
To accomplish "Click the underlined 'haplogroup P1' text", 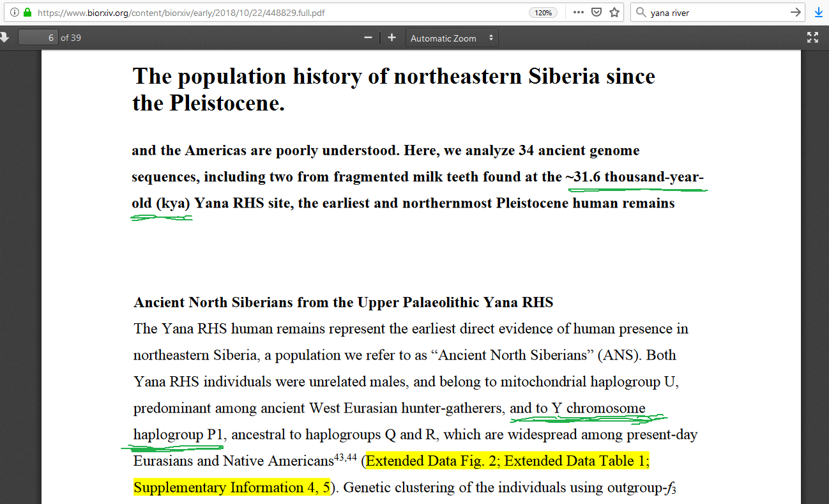I will point(178,435).
